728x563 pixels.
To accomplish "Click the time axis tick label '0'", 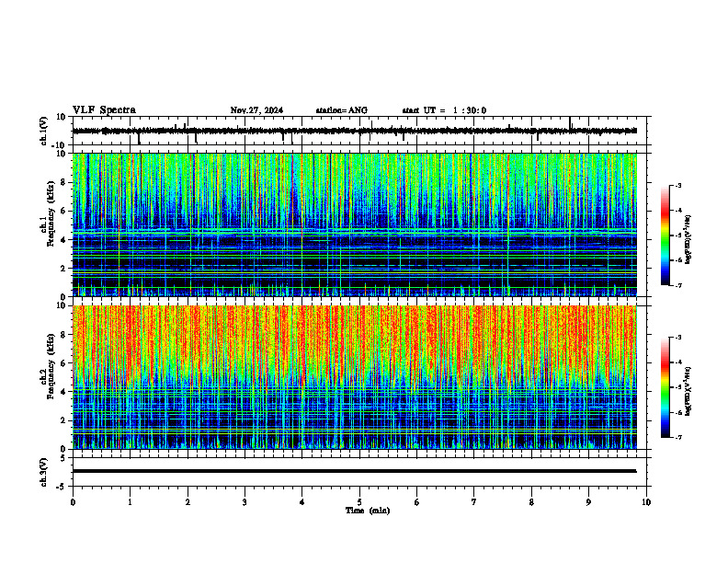I will pos(73,502).
